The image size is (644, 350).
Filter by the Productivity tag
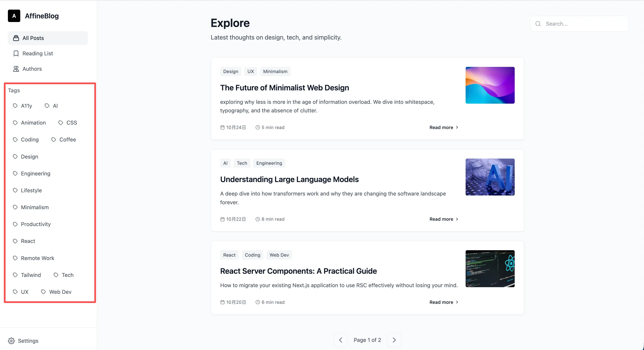pyautogui.click(x=36, y=224)
